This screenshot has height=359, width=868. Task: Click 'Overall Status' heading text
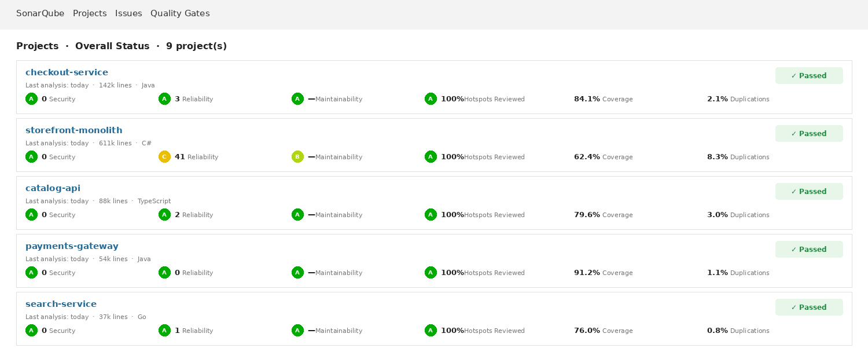coord(112,46)
